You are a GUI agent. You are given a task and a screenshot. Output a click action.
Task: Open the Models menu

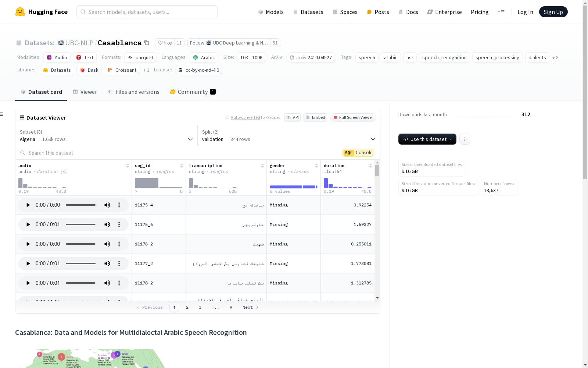tap(271, 12)
